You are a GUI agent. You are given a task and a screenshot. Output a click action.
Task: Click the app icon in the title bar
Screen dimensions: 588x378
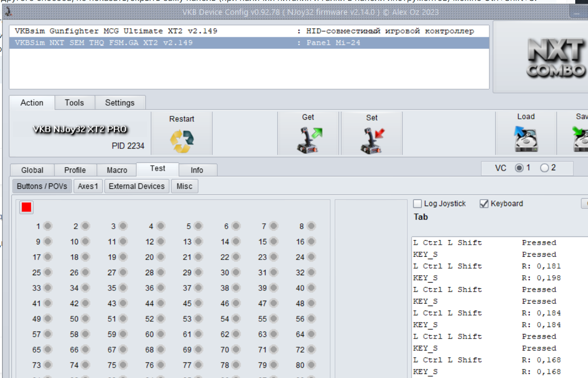(x=8, y=12)
